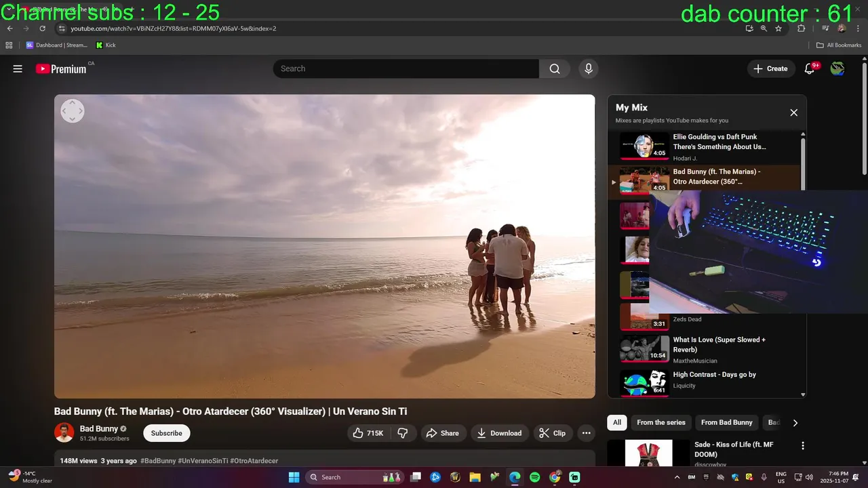Open the Kick bookmark
The height and width of the screenshot is (488, 868).
(x=106, y=45)
